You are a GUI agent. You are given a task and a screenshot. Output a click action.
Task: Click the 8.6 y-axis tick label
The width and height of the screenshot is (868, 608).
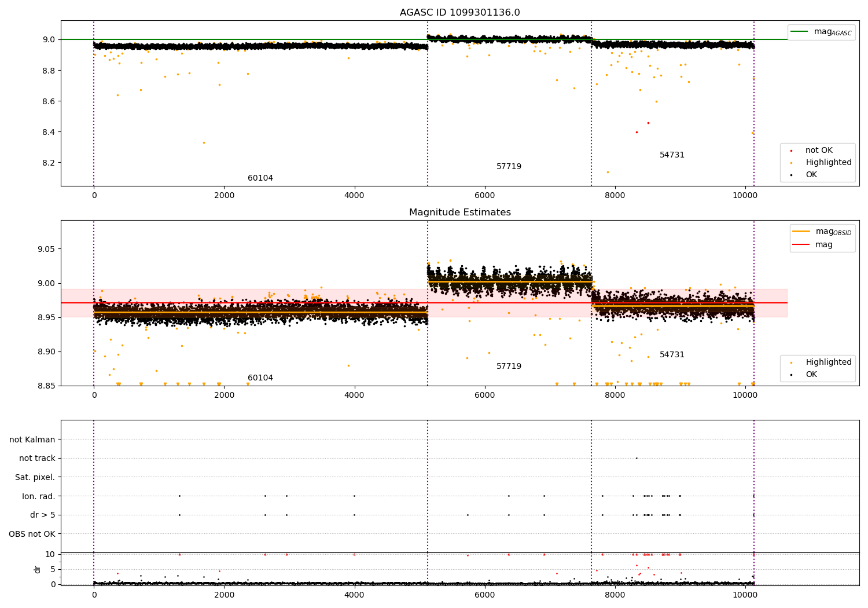tap(49, 101)
